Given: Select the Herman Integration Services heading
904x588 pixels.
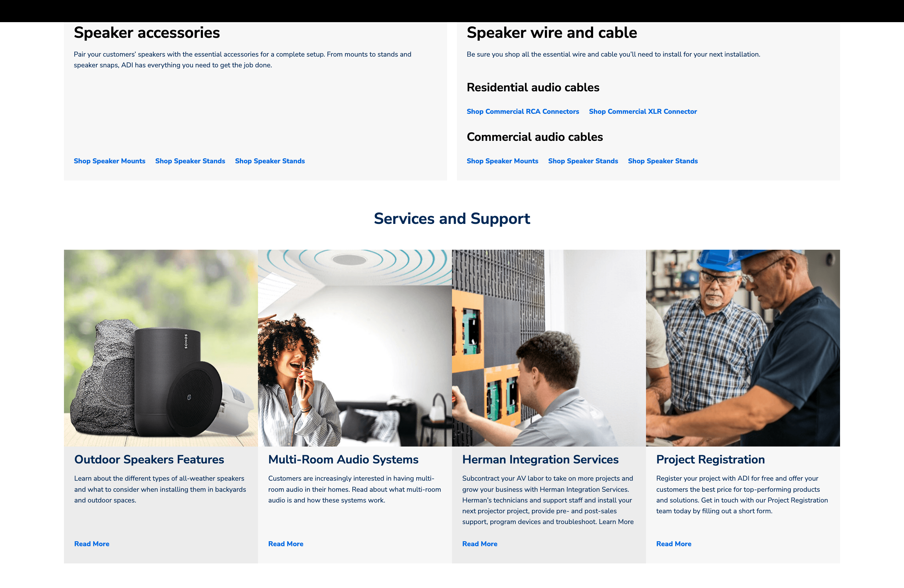Looking at the screenshot, I should 540,460.
